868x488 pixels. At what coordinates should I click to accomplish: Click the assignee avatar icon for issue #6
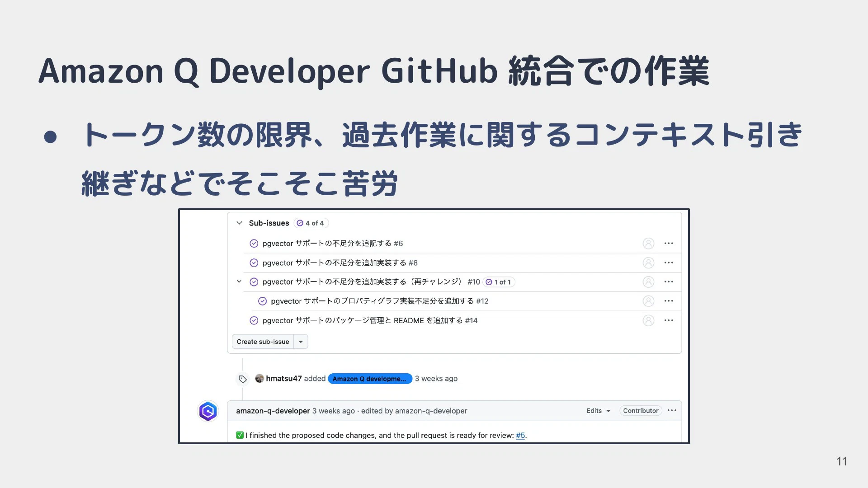[x=648, y=244]
